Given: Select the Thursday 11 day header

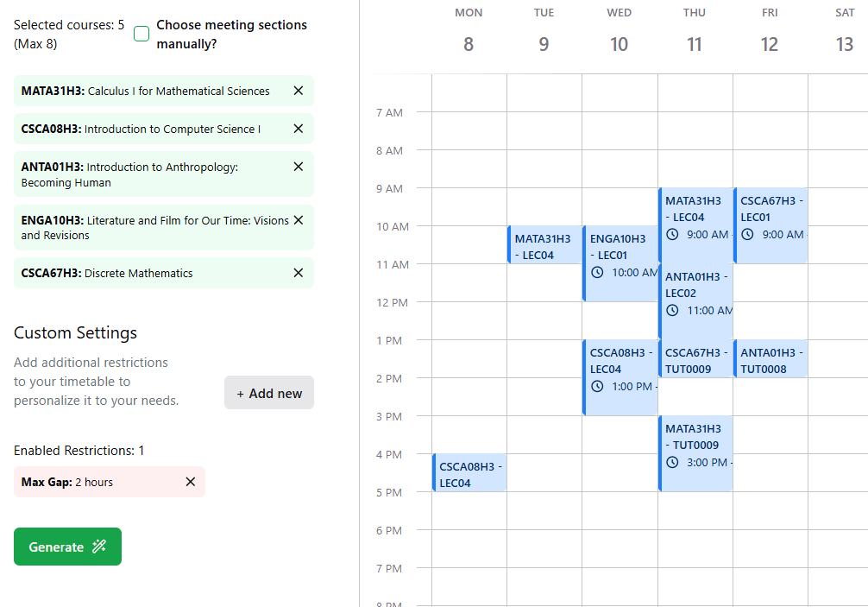Looking at the screenshot, I should pos(695,30).
